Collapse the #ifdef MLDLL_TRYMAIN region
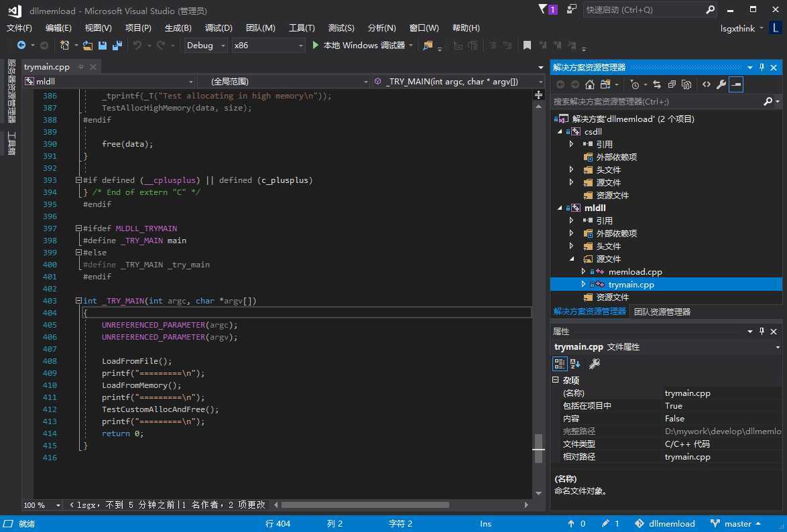This screenshot has width=787, height=532. [79, 228]
